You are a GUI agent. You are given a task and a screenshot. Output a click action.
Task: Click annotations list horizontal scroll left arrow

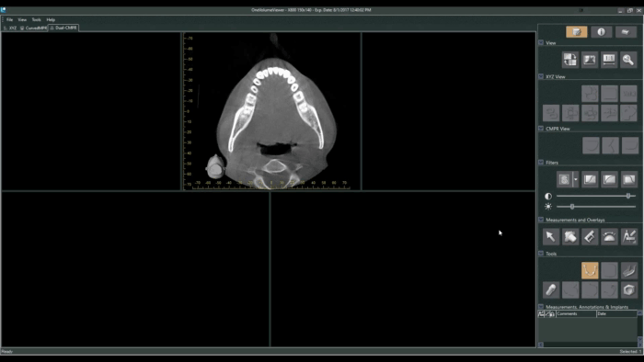click(x=541, y=345)
